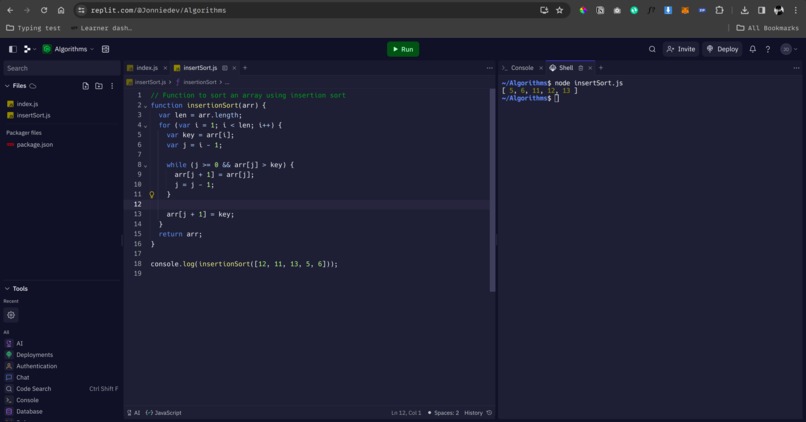806x422 pixels.
Task: Open editor pane options ellipsis
Action: click(489, 68)
